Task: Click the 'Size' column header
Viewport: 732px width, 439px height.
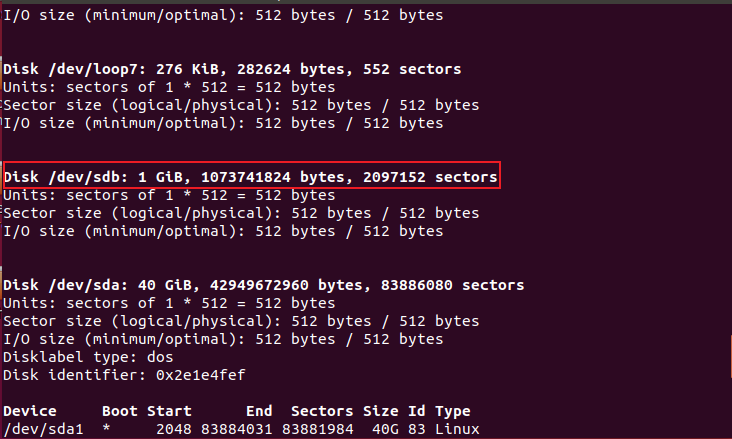Action: coord(380,411)
